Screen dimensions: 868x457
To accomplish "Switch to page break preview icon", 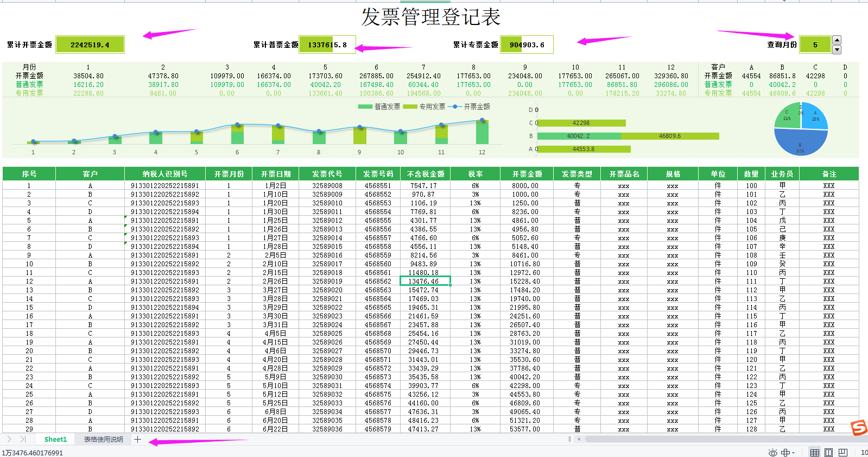I will point(842,452).
